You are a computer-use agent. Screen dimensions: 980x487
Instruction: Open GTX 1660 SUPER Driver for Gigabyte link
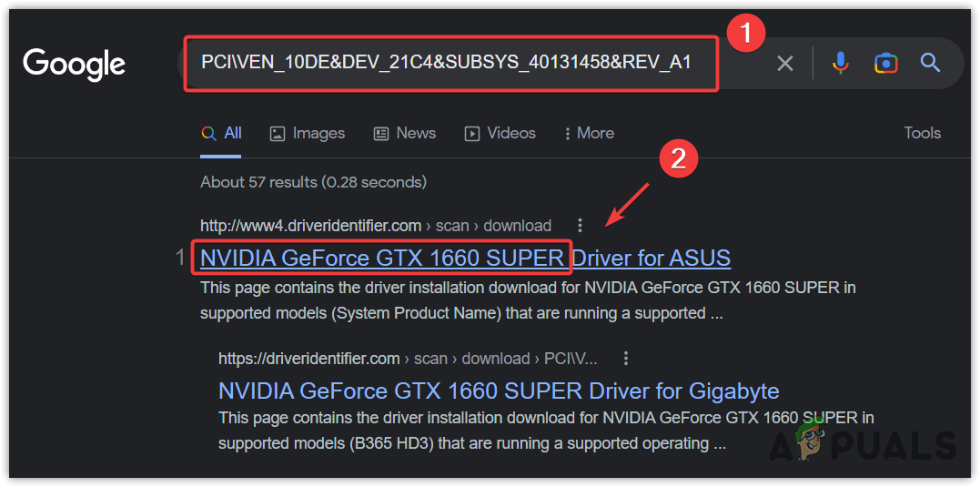point(499,391)
